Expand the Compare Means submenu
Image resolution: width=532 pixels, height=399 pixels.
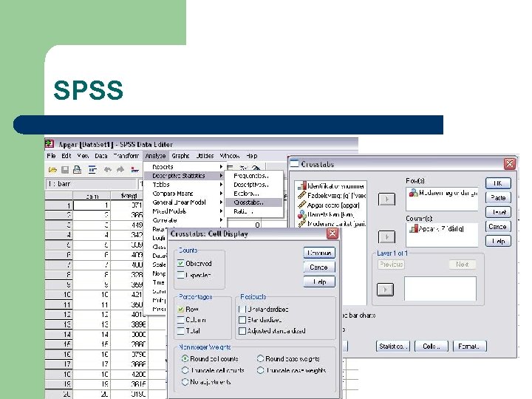pyautogui.click(x=184, y=194)
